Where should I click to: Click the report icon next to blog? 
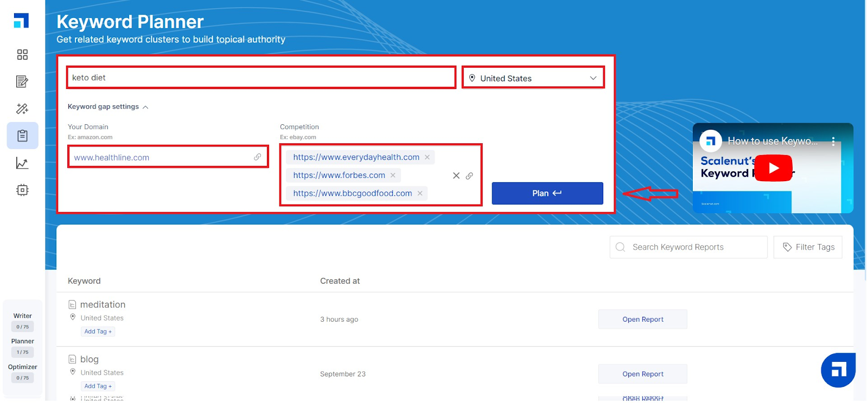72,359
